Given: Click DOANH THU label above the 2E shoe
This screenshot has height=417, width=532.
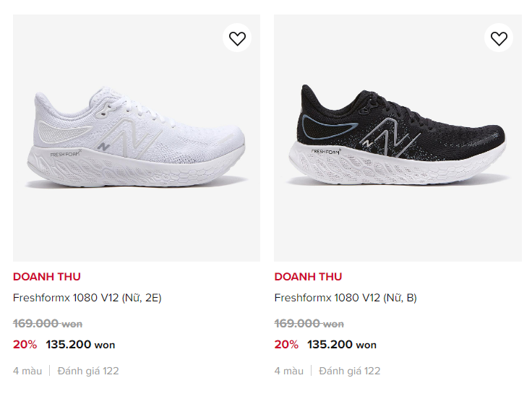Looking at the screenshot, I should click(47, 276).
